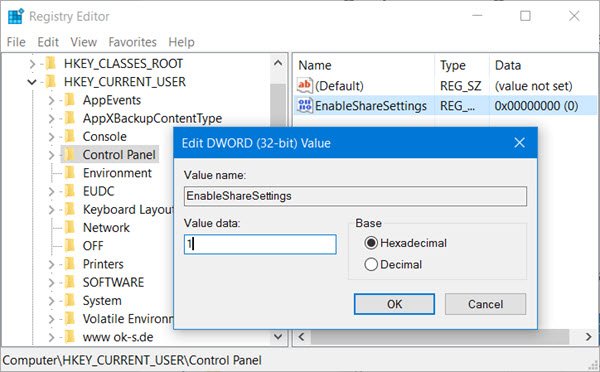
Task: Click the SOFTWARE folder icon
Action: 70,282
